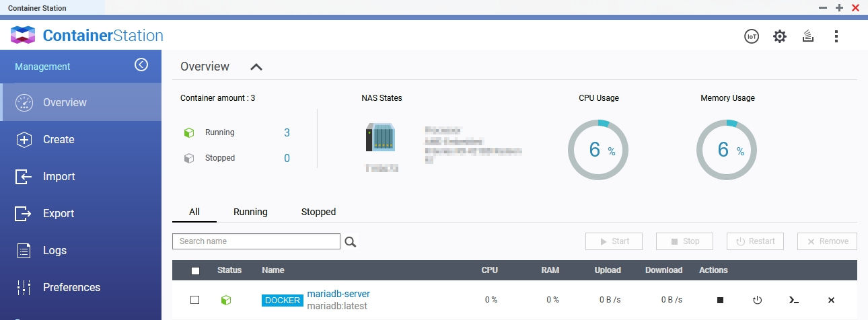The width and height of the screenshot is (868, 320).
Task: Toggle the select-all checkbox in table header
Action: [196, 270]
